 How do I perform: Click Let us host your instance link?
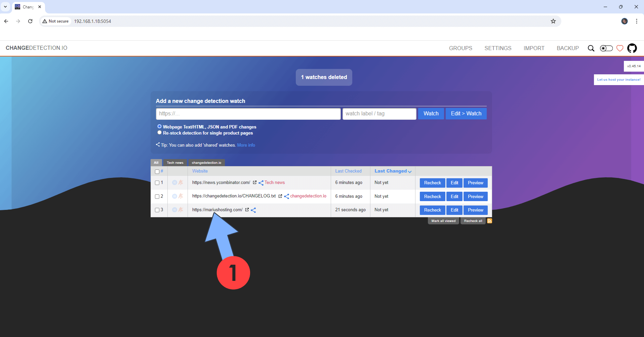coord(619,80)
